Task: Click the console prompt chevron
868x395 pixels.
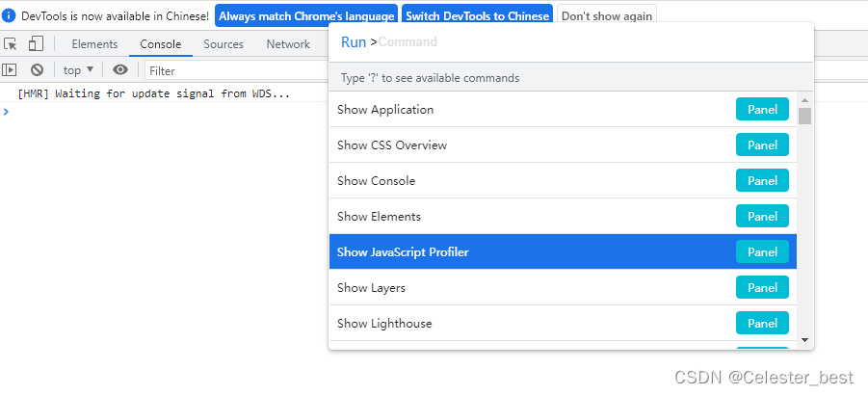Action: click(x=6, y=111)
